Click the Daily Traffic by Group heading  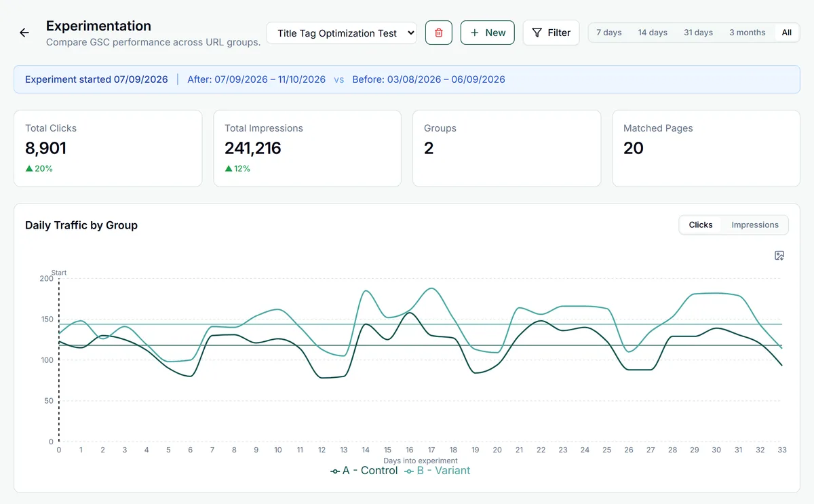point(81,225)
